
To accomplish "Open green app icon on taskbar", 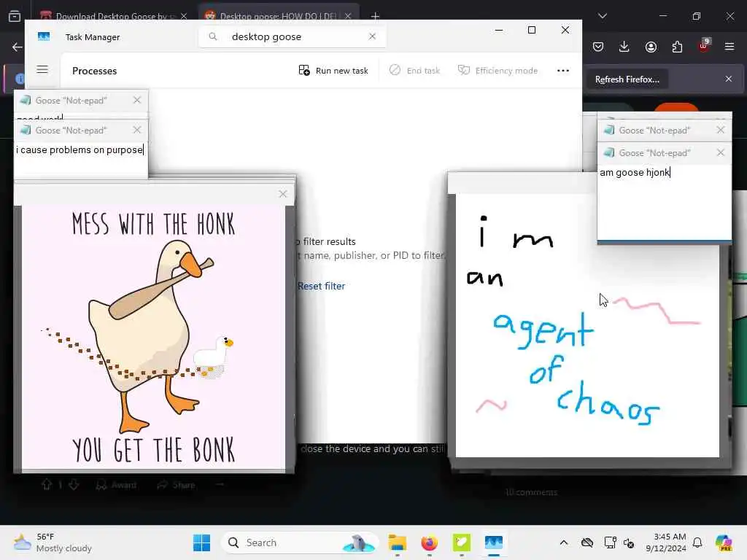I will [461, 542].
